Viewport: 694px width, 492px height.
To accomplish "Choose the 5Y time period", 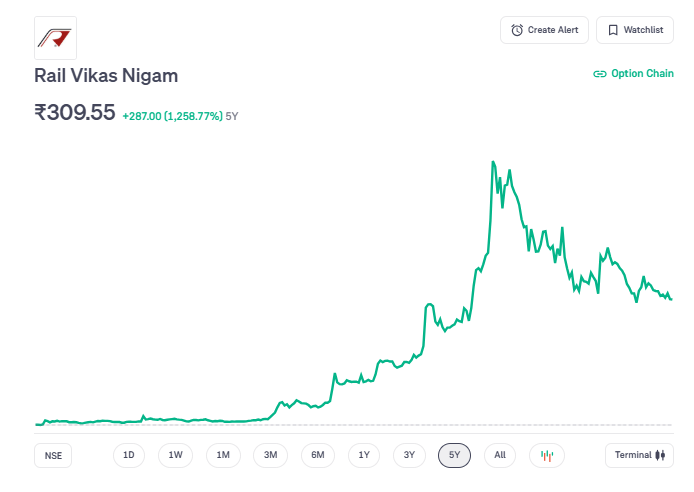I will (x=454, y=455).
